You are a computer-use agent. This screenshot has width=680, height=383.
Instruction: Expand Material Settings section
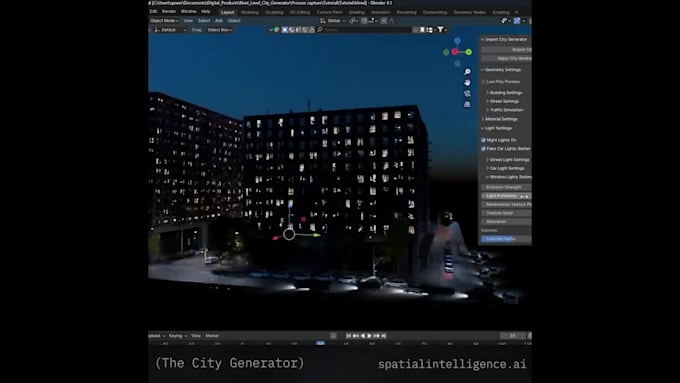[501, 119]
